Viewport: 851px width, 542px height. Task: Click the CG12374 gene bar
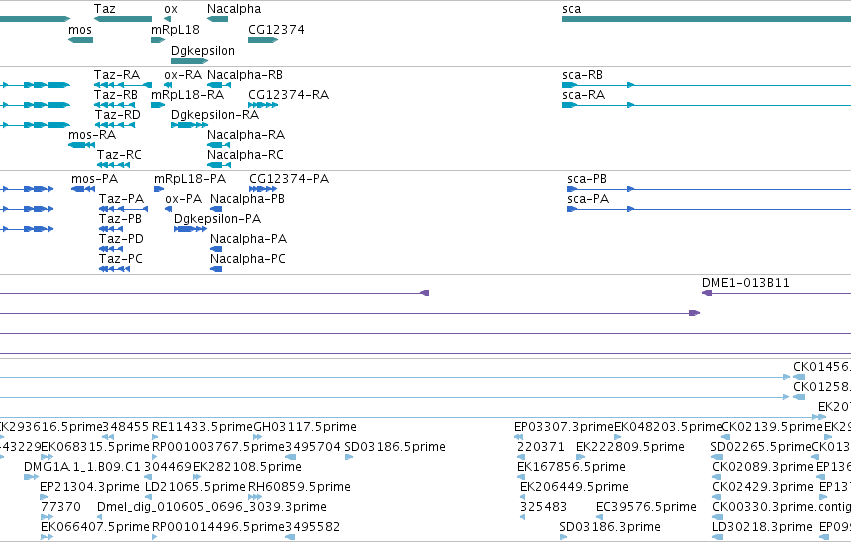[263, 40]
